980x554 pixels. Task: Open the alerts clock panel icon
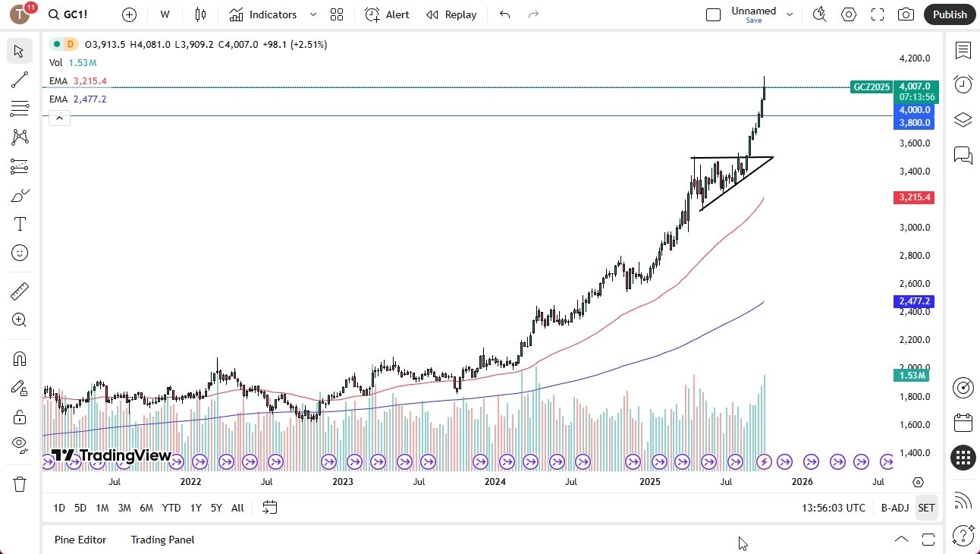[x=963, y=84]
